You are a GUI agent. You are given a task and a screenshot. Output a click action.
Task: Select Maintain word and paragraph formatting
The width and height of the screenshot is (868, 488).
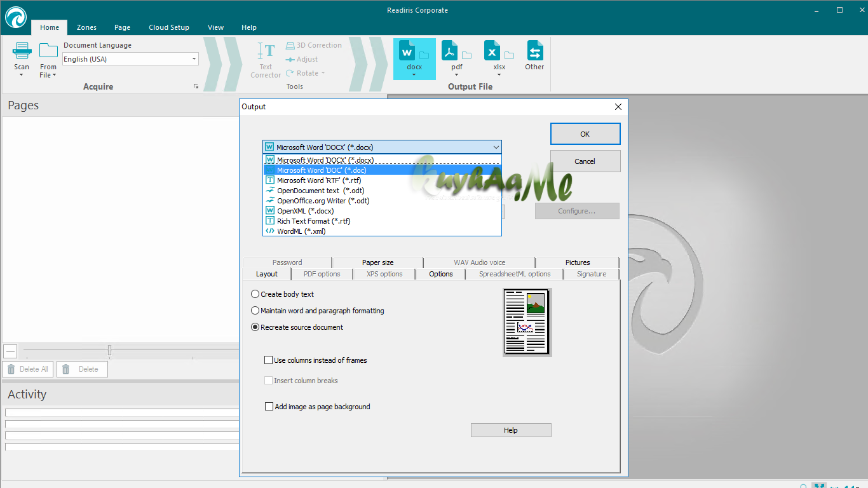point(255,311)
